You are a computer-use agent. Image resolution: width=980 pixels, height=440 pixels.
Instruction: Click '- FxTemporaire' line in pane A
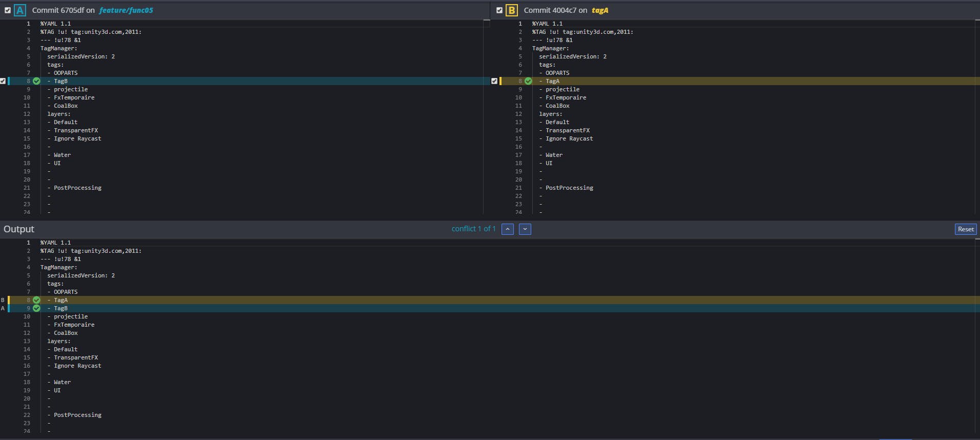click(71, 97)
